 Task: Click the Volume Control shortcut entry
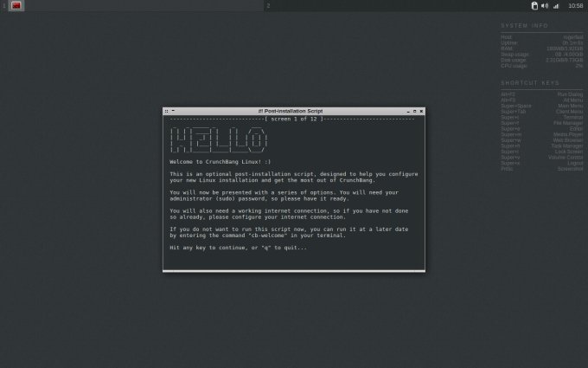click(542, 158)
